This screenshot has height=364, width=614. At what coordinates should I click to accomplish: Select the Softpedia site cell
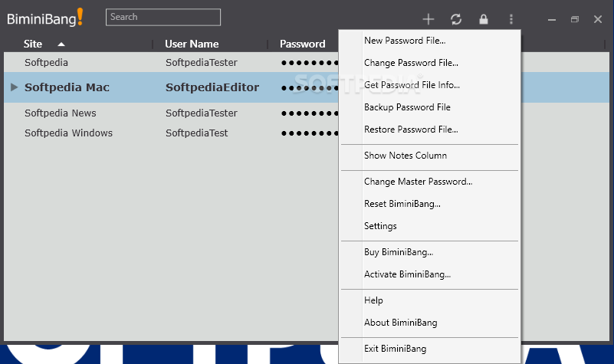[46, 62]
